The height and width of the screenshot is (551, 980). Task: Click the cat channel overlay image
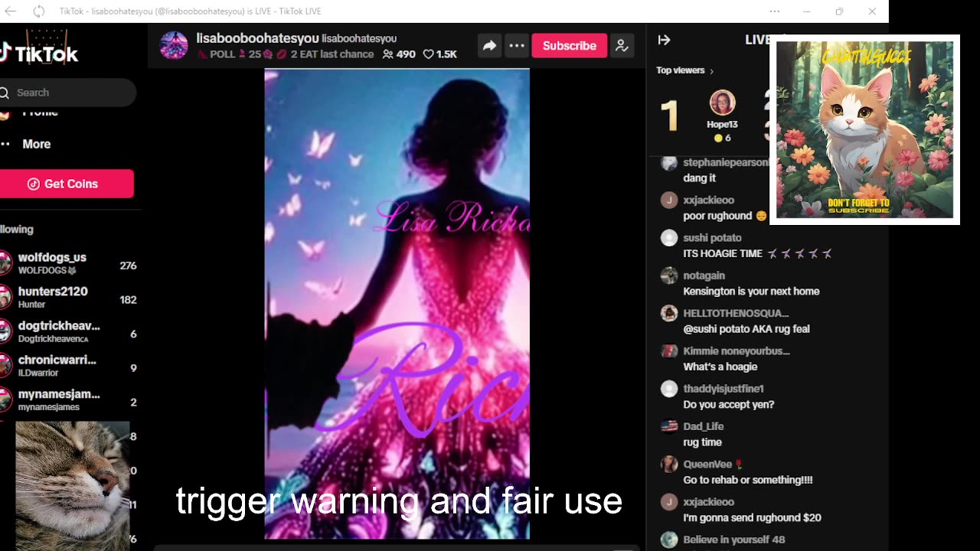(864, 129)
